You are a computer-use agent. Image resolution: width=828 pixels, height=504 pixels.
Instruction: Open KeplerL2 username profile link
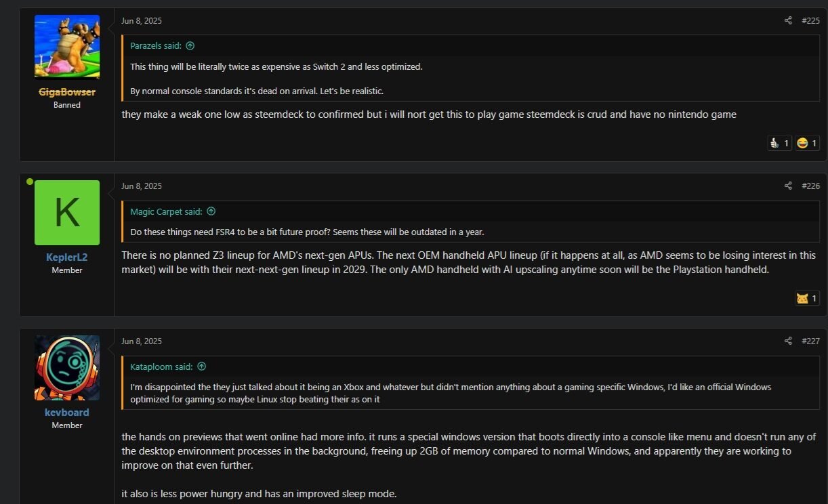pos(67,257)
